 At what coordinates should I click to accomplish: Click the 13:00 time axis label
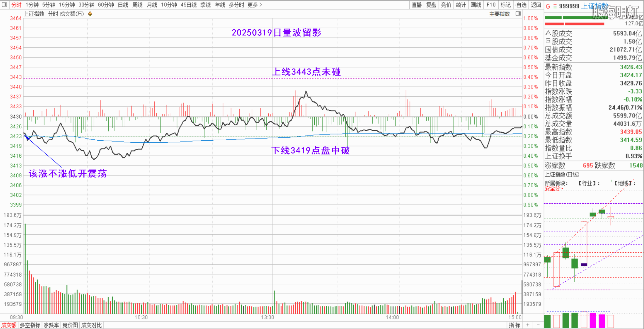click(x=268, y=317)
